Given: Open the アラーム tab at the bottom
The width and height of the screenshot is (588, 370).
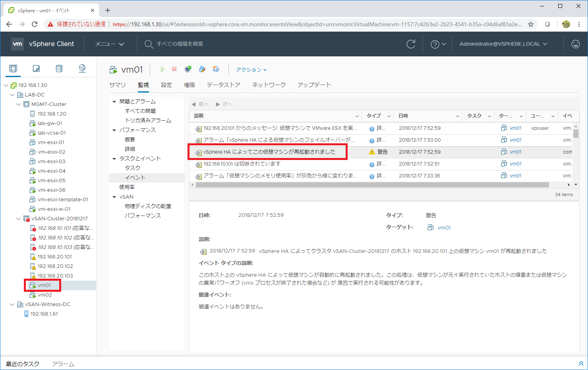Looking at the screenshot, I should tap(63, 364).
